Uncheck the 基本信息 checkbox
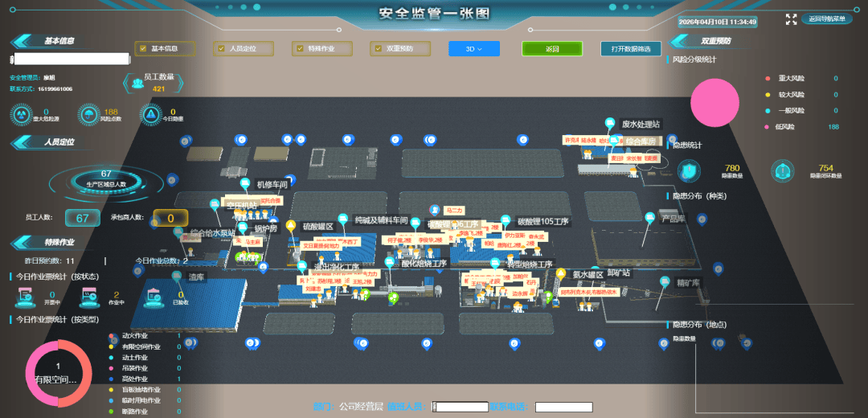This screenshot has width=868, height=418. (142, 48)
